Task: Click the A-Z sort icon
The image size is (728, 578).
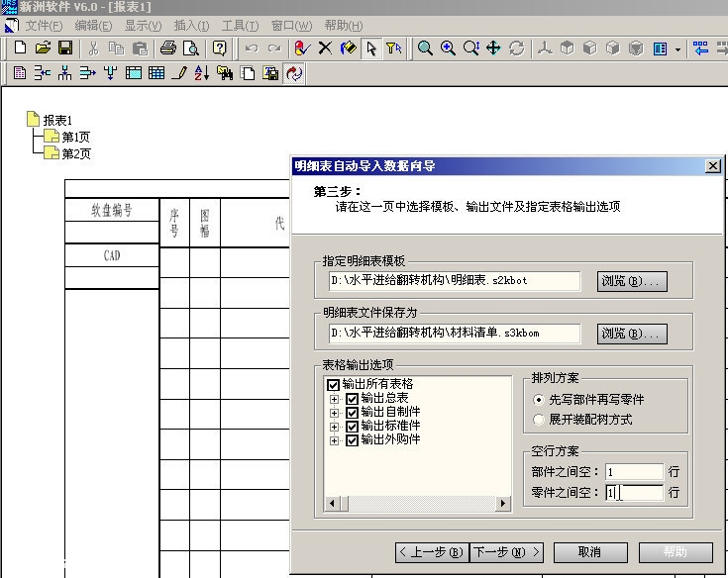Action: point(202,73)
